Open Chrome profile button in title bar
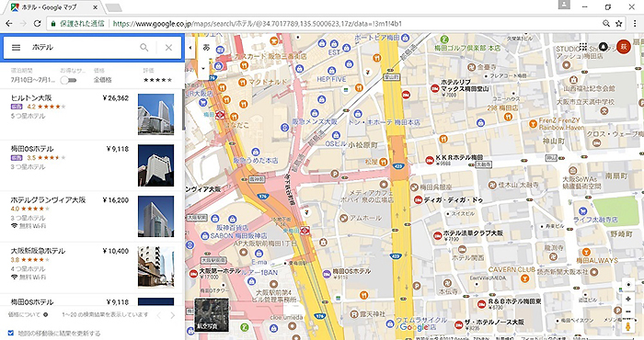The height and width of the screenshot is (340, 644). point(564,4)
